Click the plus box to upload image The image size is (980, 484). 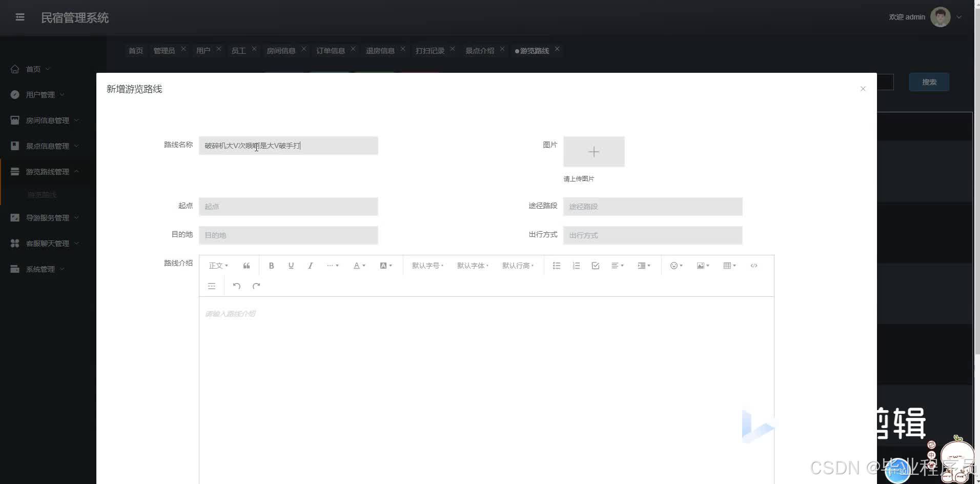point(594,152)
